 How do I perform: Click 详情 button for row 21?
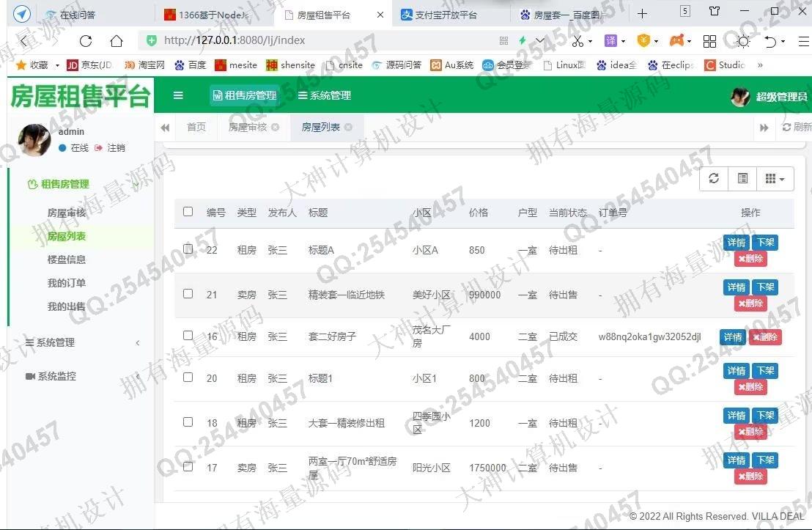point(735,287)
